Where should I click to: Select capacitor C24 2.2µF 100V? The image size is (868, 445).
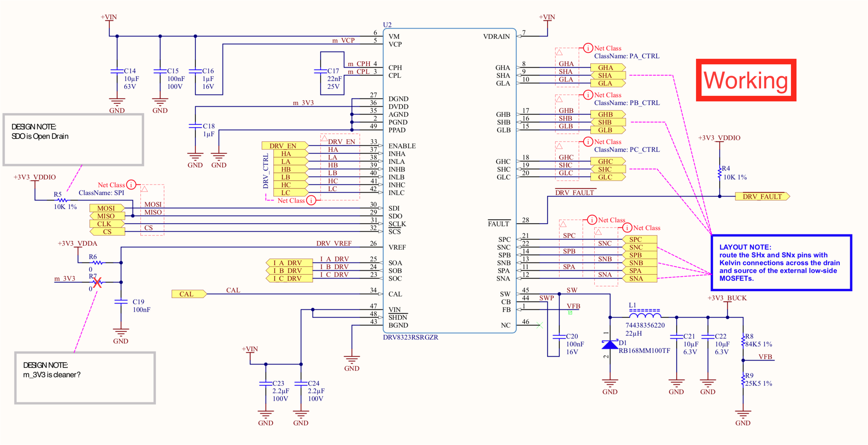tap(301, 384)
